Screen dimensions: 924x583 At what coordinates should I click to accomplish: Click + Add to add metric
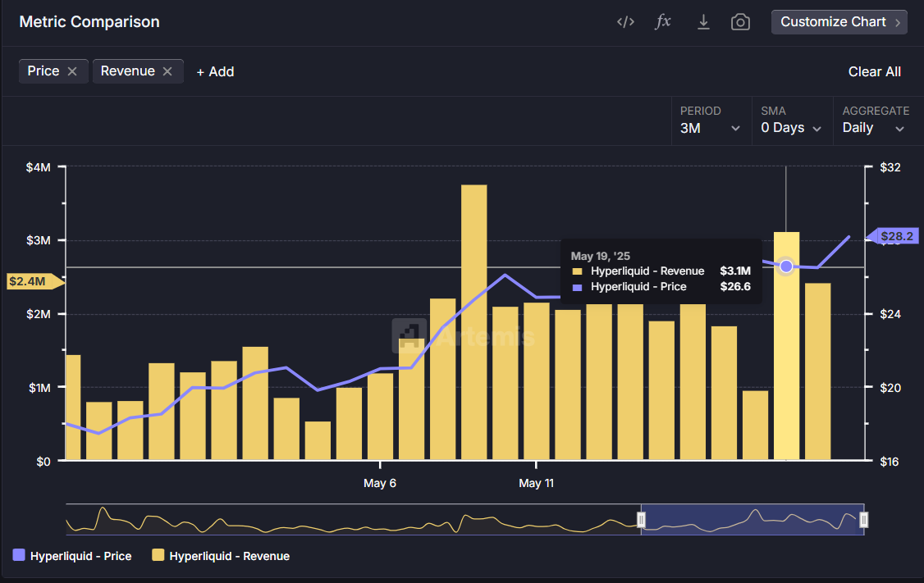tap(215, 72)
